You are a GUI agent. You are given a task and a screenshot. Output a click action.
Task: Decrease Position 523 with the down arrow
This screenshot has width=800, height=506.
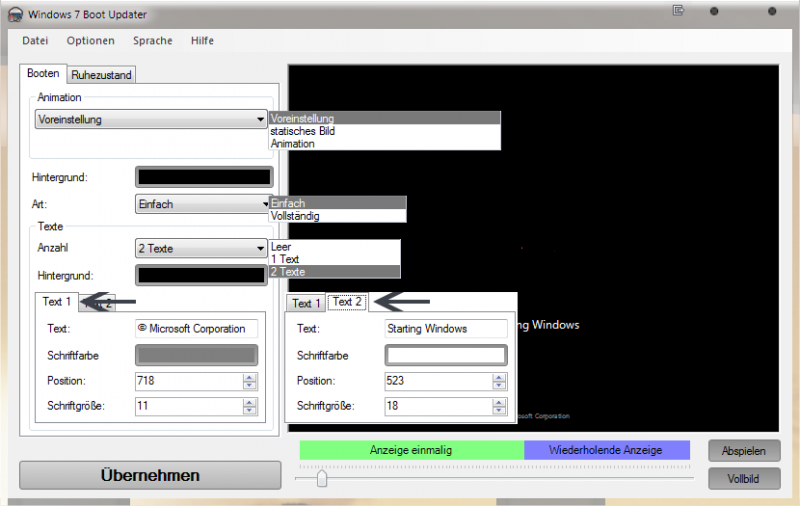499,386
